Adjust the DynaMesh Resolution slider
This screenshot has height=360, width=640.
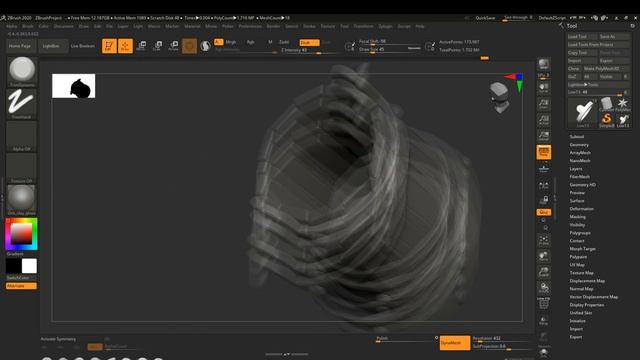(x=501, y=338)
